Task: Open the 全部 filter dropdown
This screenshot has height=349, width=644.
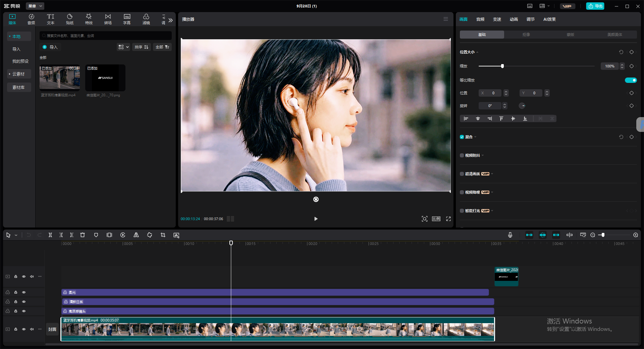Action: point(162,47)
